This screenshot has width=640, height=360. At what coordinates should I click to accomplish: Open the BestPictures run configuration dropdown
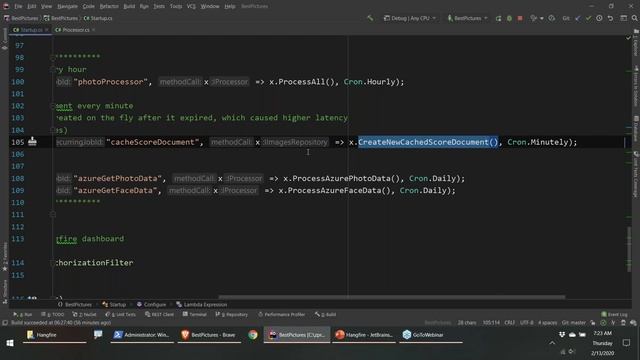[x=467, y=18]
